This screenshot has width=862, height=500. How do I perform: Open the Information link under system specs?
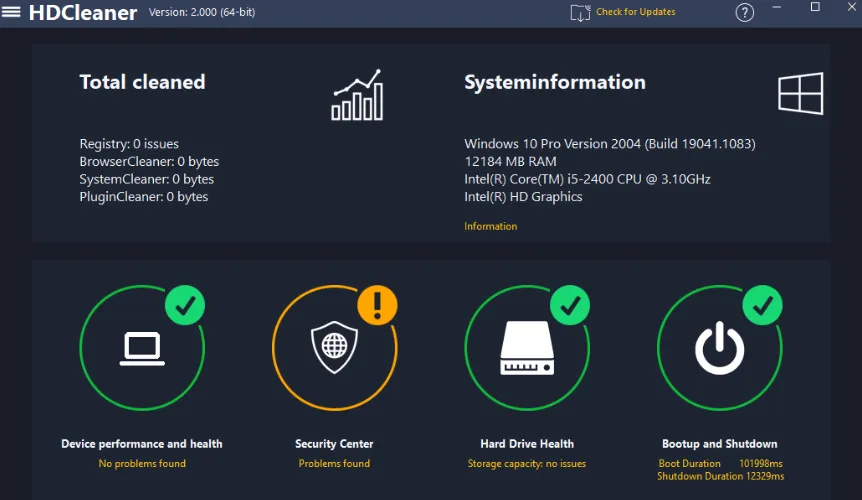[x=490, y=226]
